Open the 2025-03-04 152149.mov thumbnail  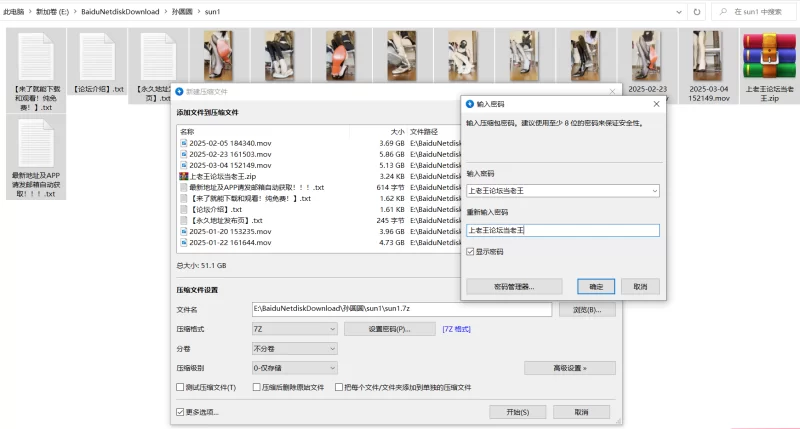pos(708,56)
